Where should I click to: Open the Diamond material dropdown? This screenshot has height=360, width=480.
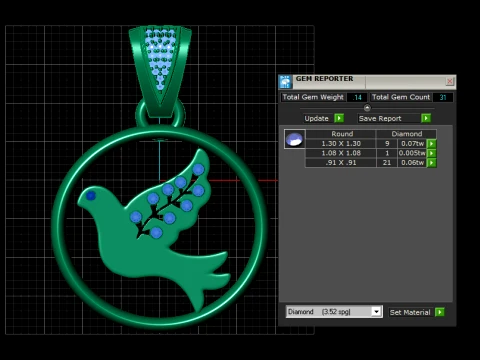pos(376,312)
